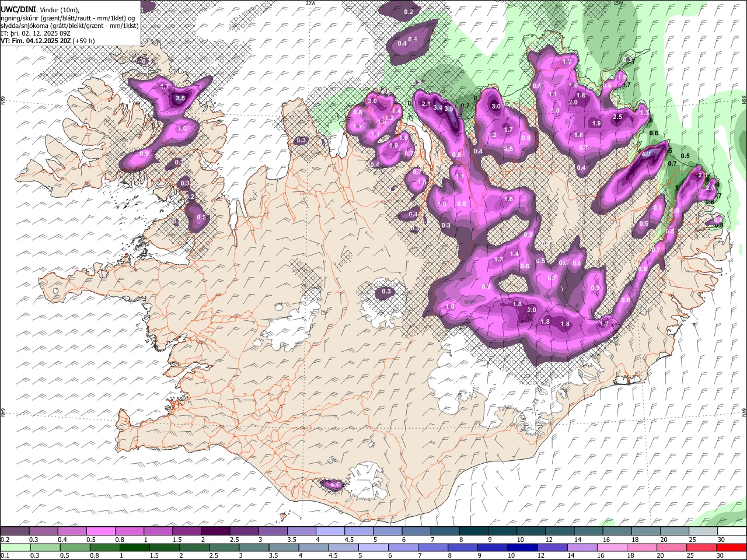Viewport: 747px width, 560px height.
Task: Click the 'UWC/DINI: Vindur (10m)' title line
Action: [40, 9]
